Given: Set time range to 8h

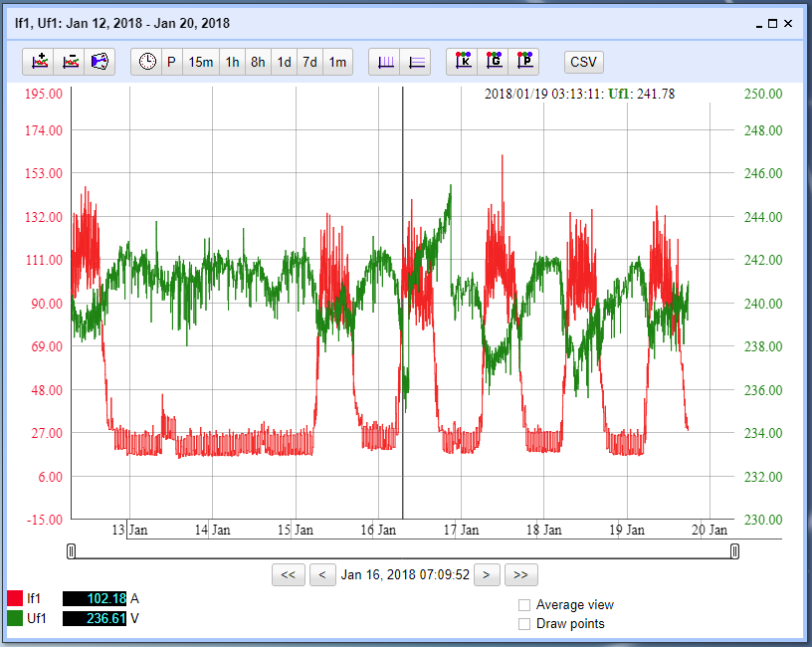Looking at the screenshot, I should point(258,62).
